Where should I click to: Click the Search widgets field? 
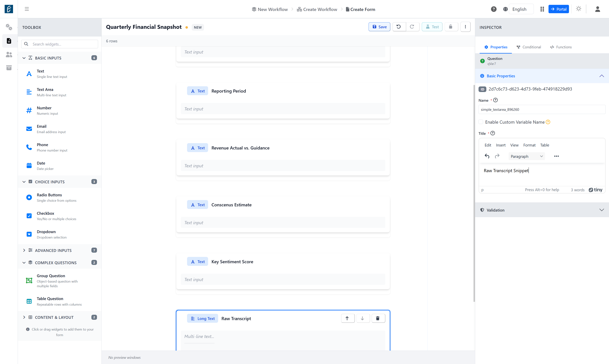point(60,44)
